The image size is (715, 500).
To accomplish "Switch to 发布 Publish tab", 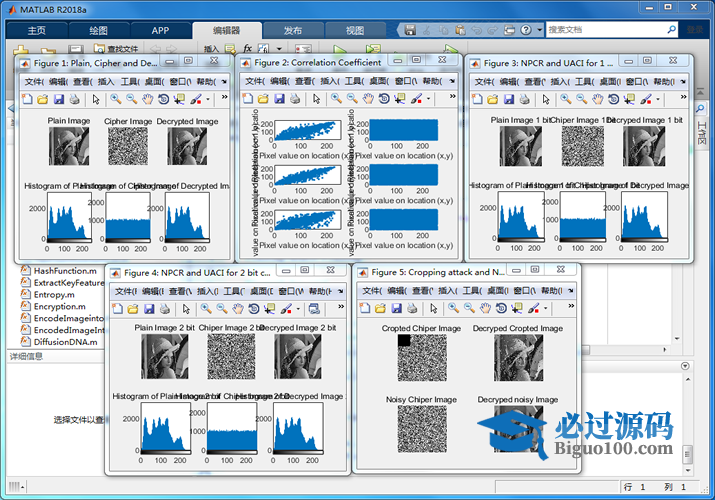I will tap(293, 31).
